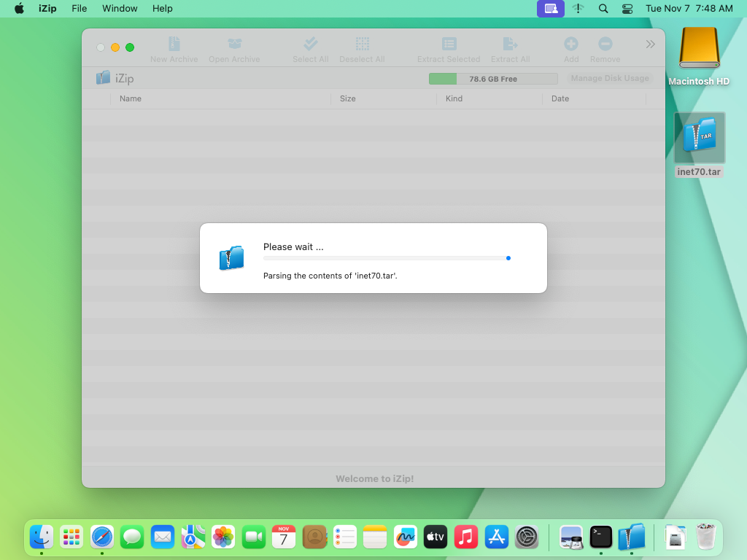Click the green zoom window button
Screen dimensions: 747x560
point(130,47)
